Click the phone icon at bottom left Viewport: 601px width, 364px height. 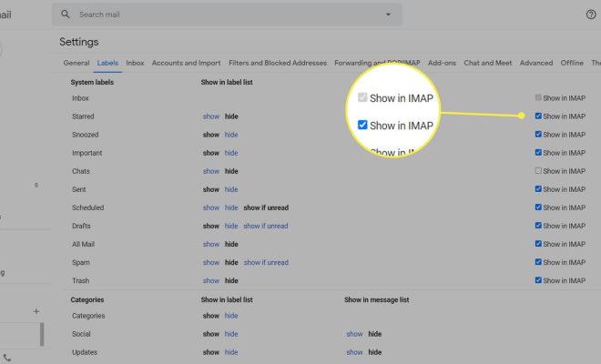coord(7,359)
